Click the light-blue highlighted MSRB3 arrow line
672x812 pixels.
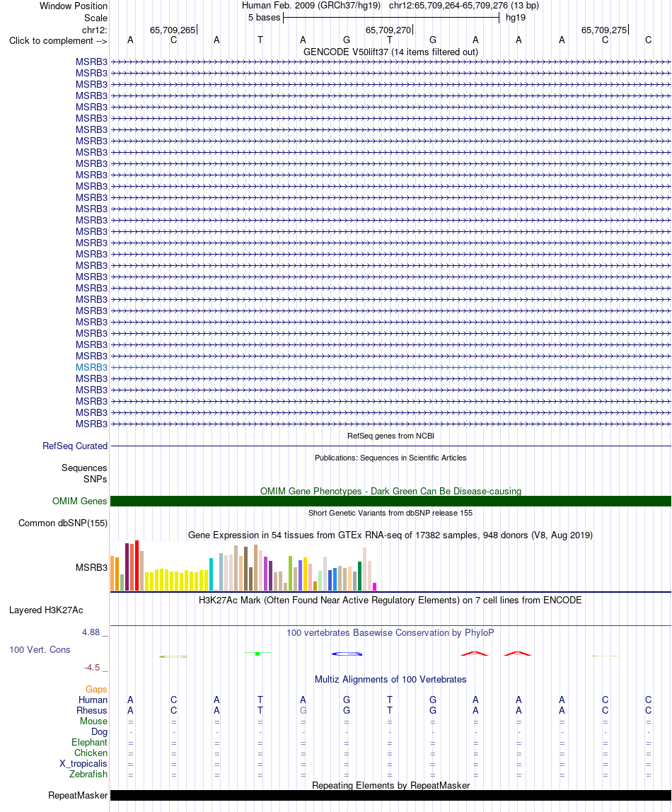tap(391, 367)
